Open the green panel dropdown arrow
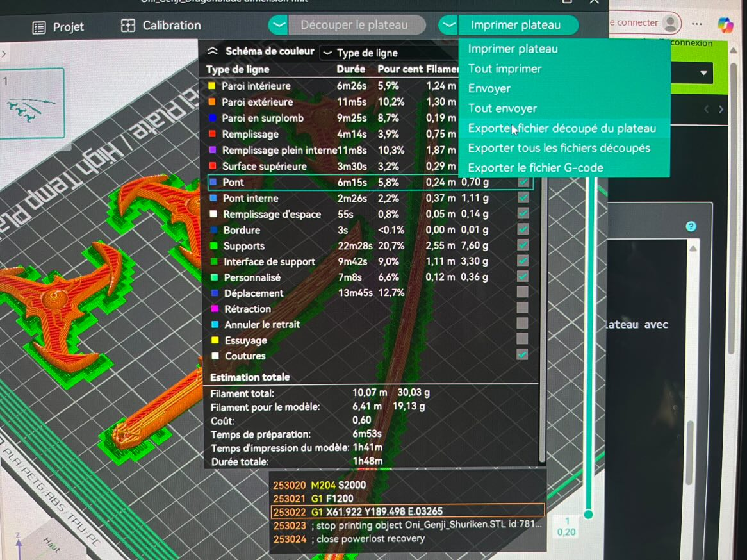Image resolution: width=747 pixels, height=560 pixels. click(x=703, y=73)
